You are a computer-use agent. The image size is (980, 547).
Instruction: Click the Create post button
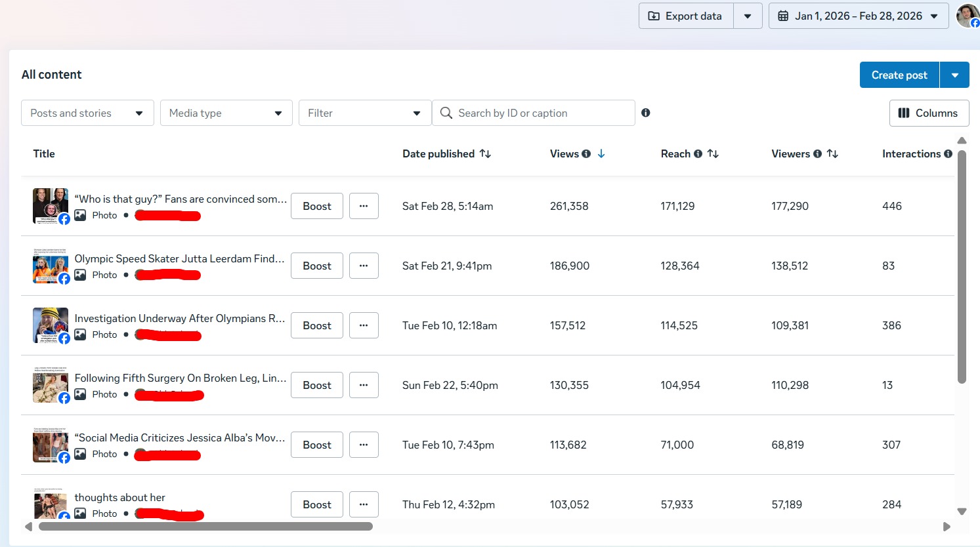pyautogui.click(x=899, y=75)
